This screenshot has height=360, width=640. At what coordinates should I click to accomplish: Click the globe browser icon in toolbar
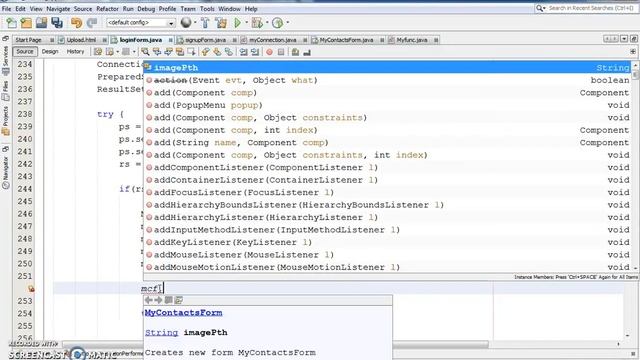186,23
